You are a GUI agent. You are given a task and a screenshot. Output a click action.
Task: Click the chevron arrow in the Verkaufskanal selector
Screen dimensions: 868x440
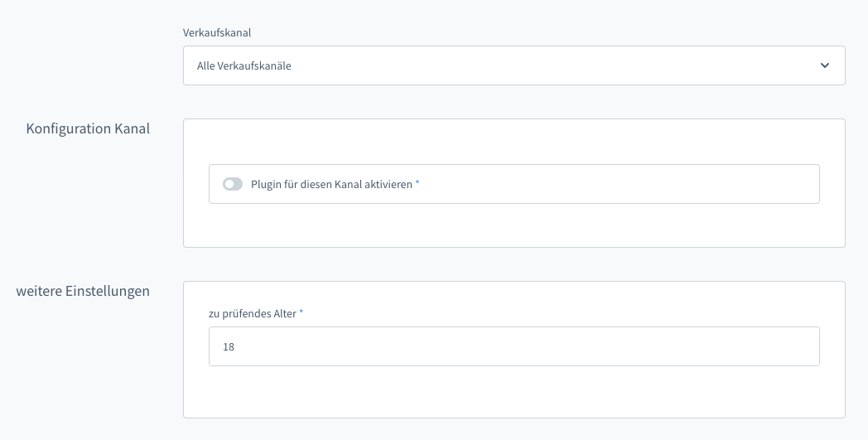[824, 65]
